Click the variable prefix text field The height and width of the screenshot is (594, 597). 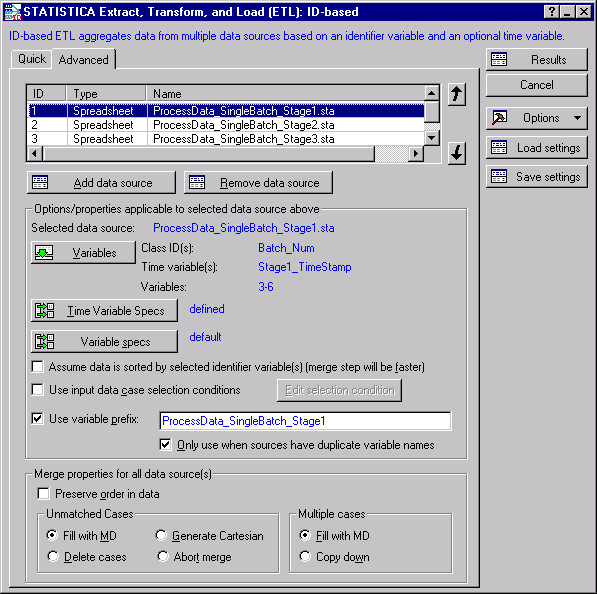pos(305,421)
